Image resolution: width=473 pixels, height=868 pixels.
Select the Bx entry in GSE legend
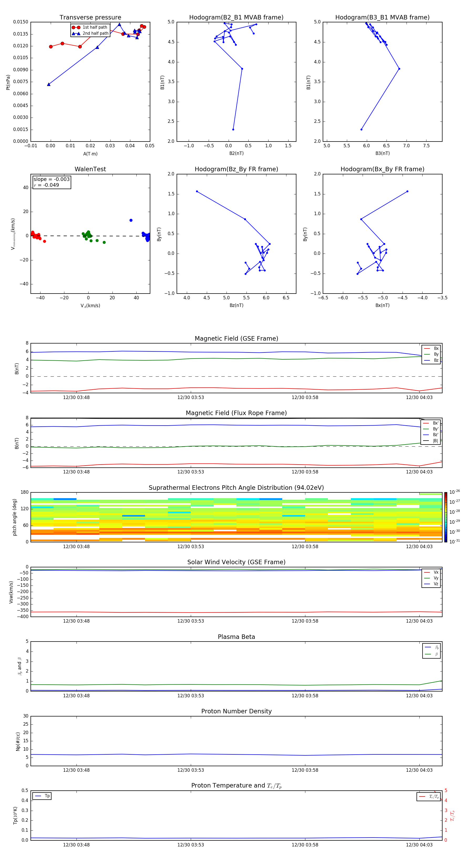point(431,349)
